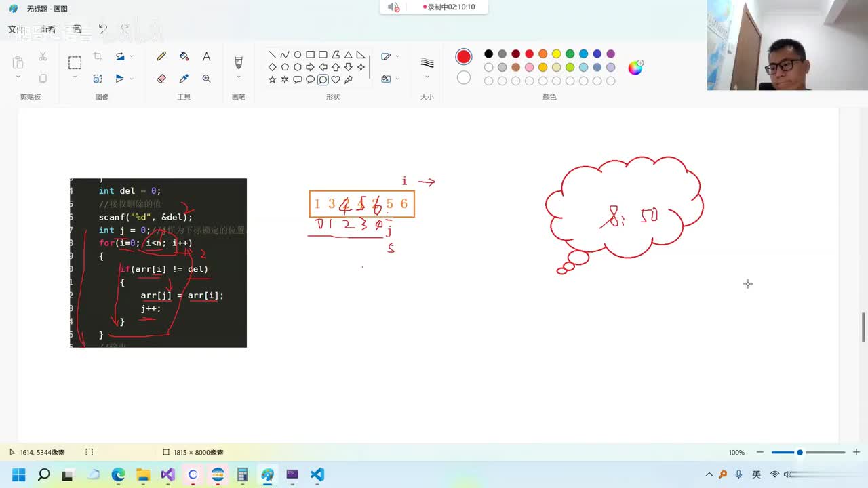Open File Explorer from taskbar
The width and height of the screenshot is (868, 488).
point(143,474)
